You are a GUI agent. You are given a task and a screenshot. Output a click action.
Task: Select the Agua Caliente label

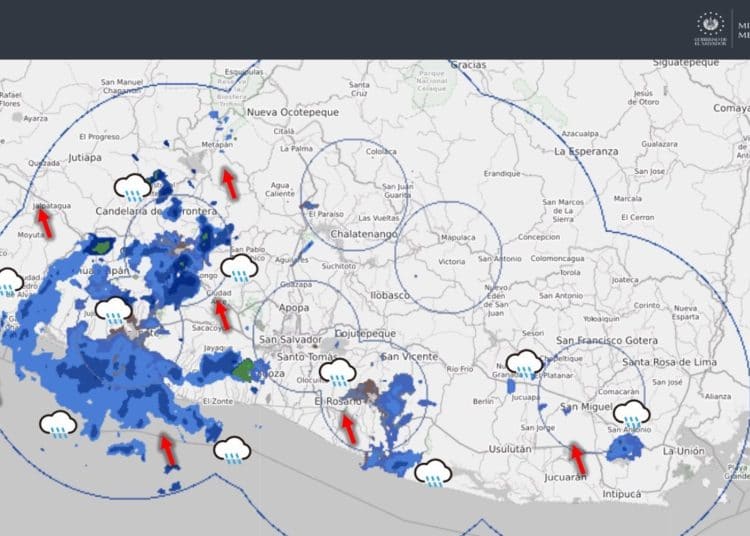[280, 189]
